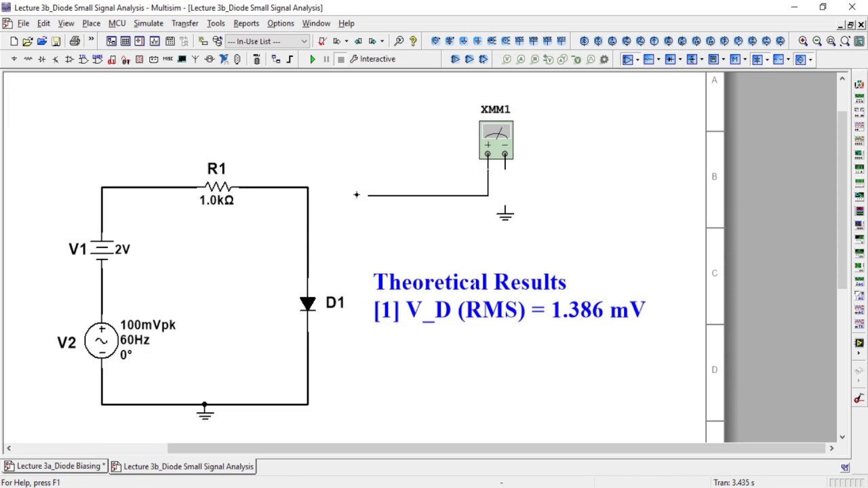Expand dropdown beside forward annotate icon

pos(346,41)
